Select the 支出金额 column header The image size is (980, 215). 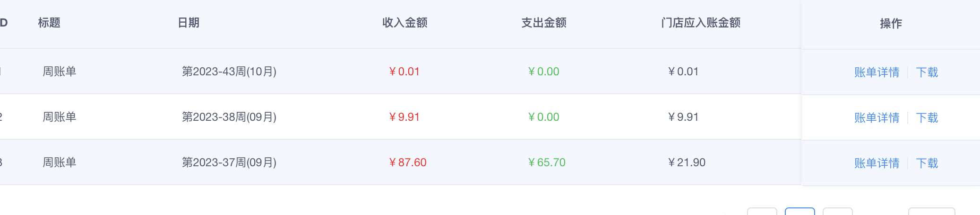[544, 23]
